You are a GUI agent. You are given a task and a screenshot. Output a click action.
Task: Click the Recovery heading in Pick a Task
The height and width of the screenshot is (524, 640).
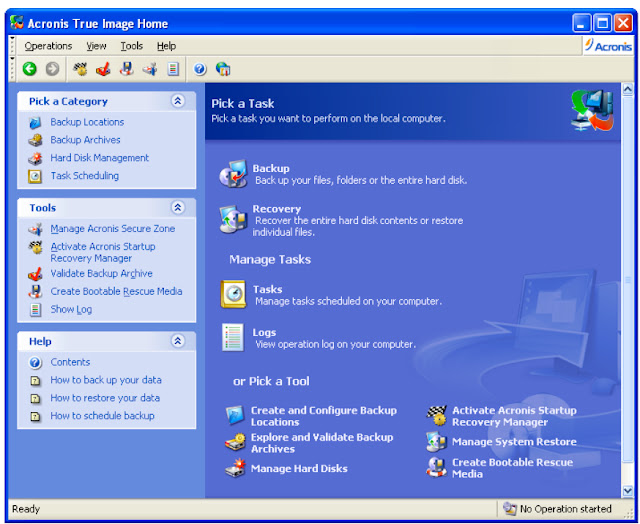[x=276, y=209]
